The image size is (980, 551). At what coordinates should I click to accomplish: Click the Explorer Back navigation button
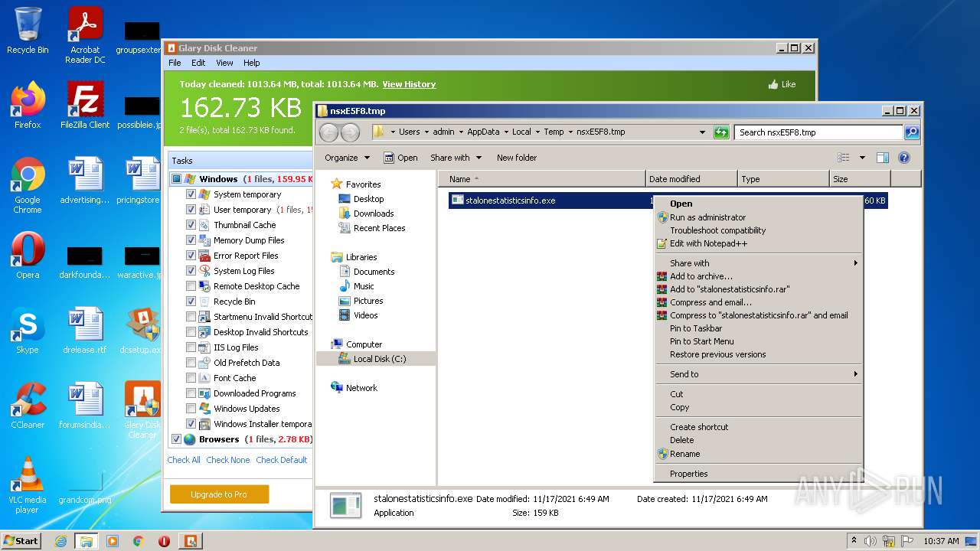point(328,132)
